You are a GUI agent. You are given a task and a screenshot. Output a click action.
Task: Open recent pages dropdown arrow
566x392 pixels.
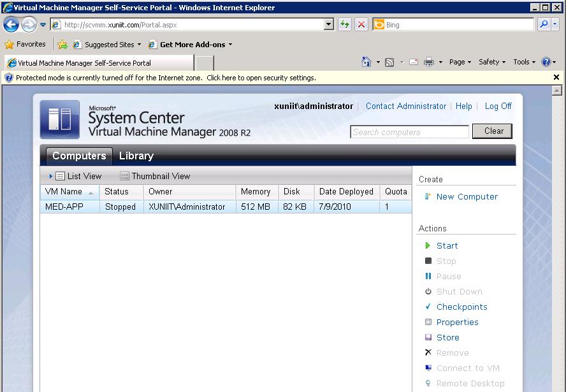[43, 25]
